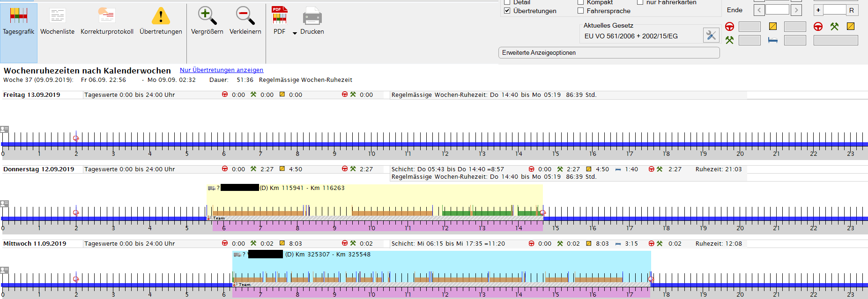The height and width of the screenshot is (299, 868).
Task: Click the 'Nur Übertretungen anzeigen' link
Action: point(221,70)
